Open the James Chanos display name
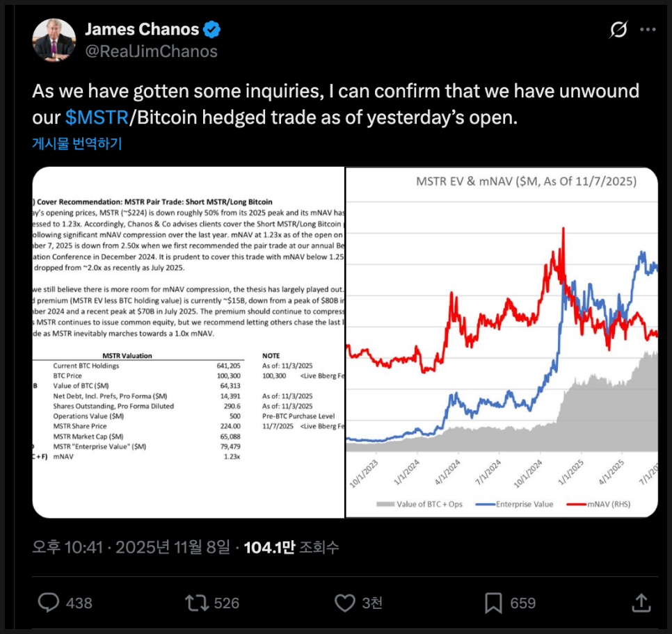This screenshot has width=672, height=634. tap(142, 30)
